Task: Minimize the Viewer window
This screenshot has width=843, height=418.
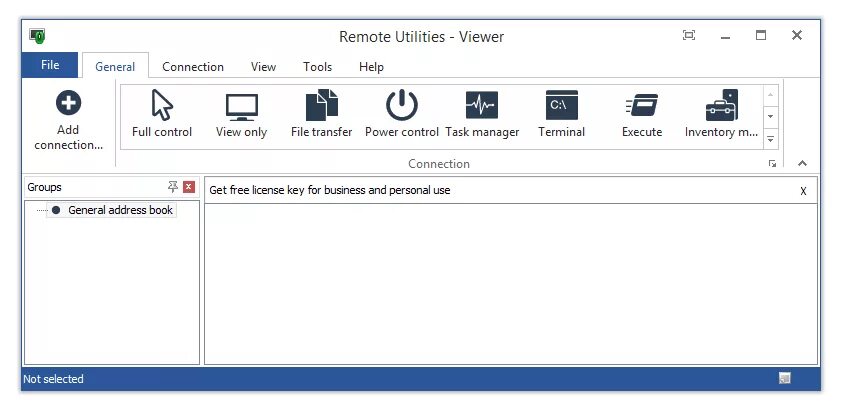Action: [725, 36]
